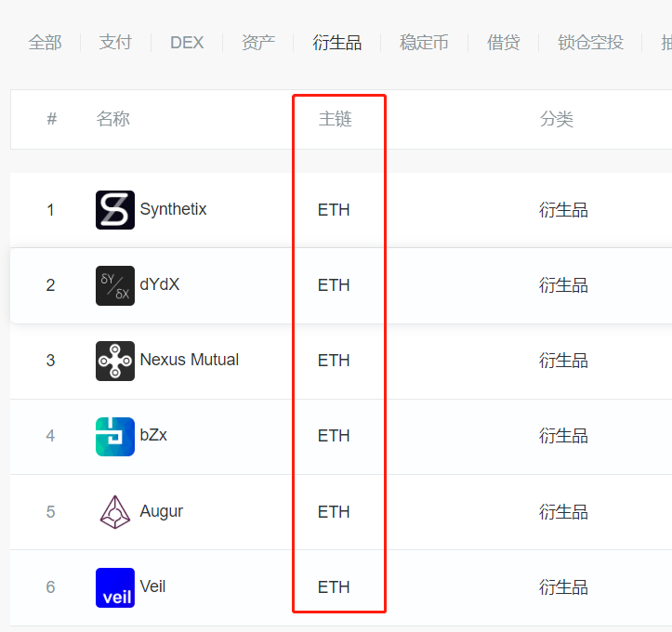Click the Nexus Mutual logo icon
The width and height of the screenshot is (672, 632).
coord(115,361)
